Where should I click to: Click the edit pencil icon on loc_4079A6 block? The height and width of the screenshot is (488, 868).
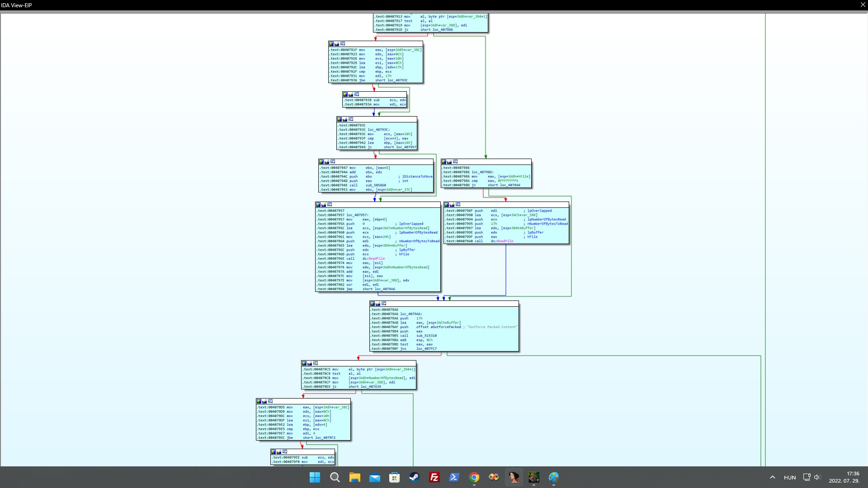(378, 304)
